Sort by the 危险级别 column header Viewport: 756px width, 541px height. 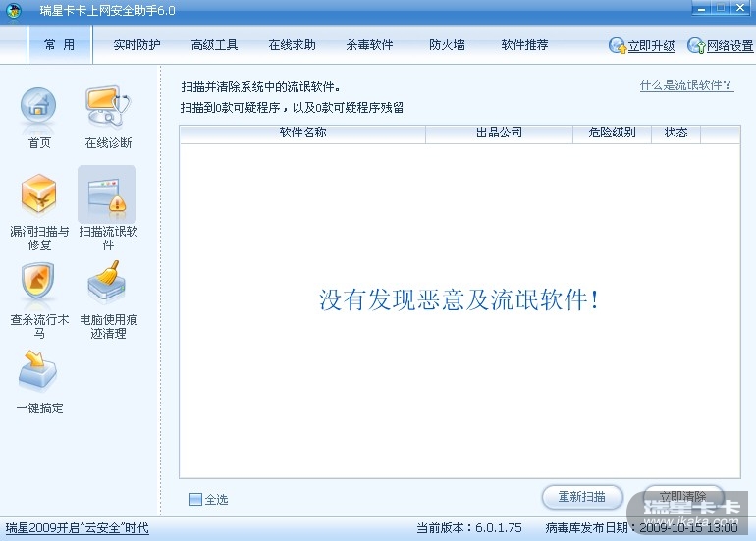612,134
